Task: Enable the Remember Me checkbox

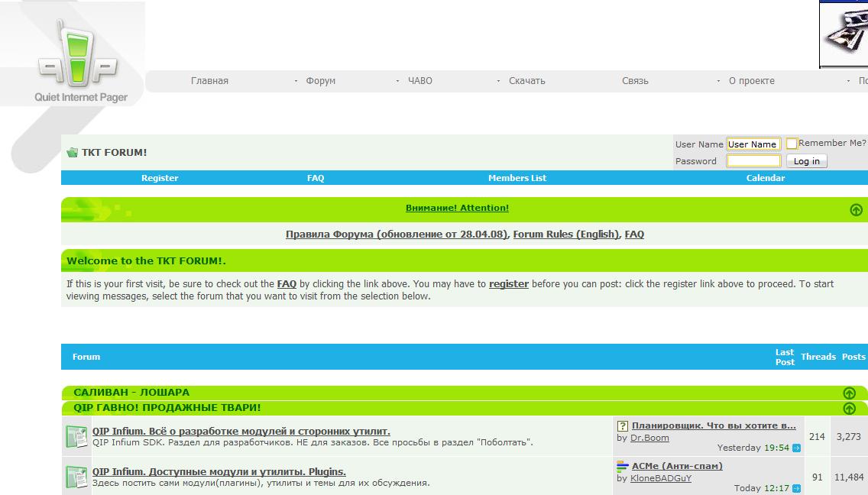Action: tap(792, 144)
